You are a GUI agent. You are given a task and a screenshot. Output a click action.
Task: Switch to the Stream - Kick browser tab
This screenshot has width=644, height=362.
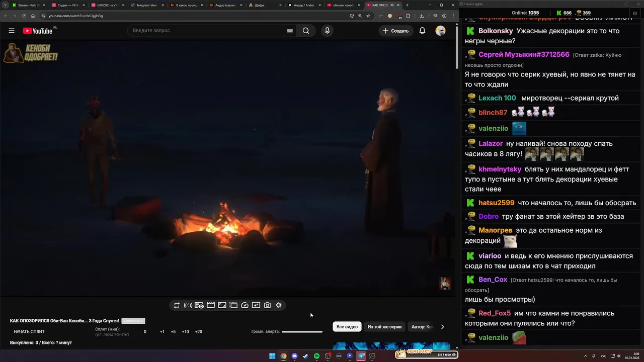coord(28,5)
